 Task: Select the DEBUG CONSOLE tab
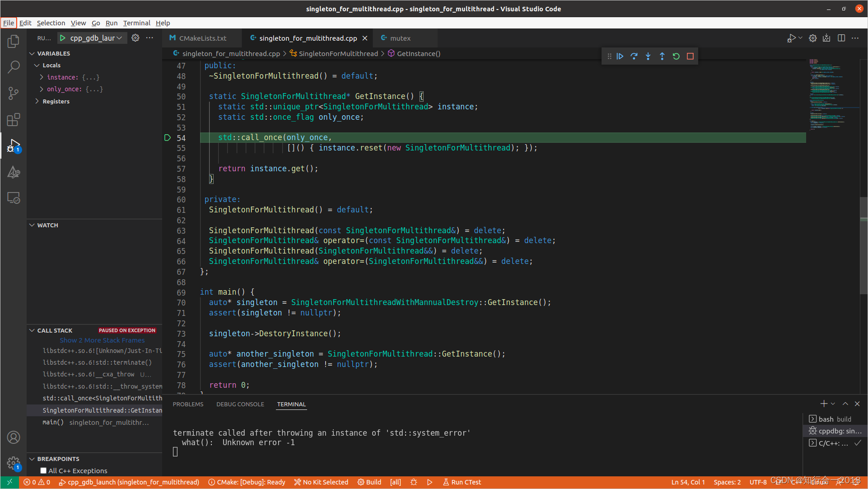coord(240,404)
